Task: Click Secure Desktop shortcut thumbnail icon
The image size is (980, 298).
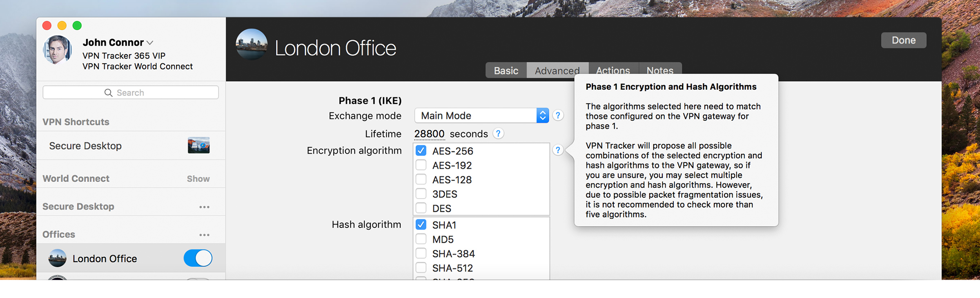Action: (198, 146)
